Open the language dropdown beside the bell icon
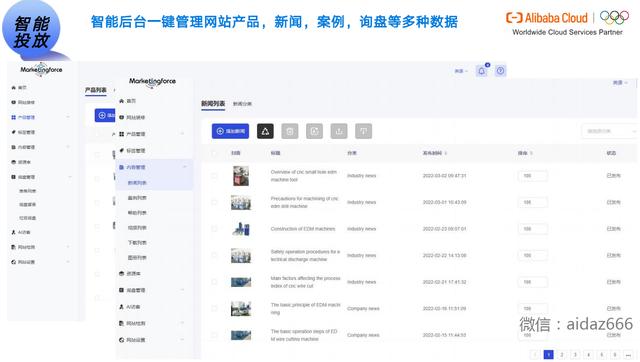This screenshot has height=362, width=640. [461, 71]
